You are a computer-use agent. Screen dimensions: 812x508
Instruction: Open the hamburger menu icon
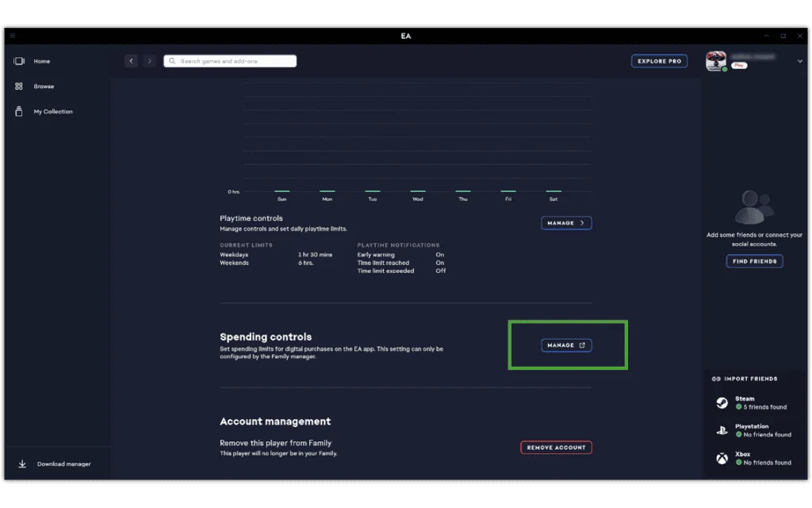tap(13, 36)
